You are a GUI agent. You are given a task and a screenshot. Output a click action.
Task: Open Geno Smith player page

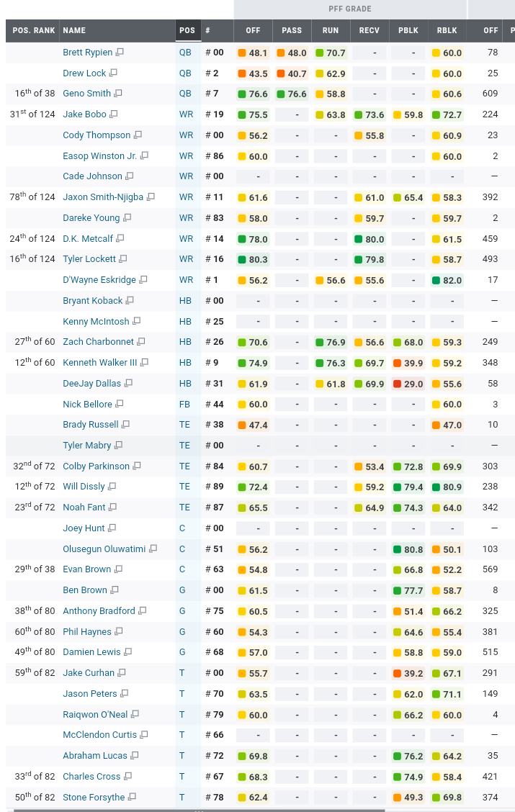(86, 93)
